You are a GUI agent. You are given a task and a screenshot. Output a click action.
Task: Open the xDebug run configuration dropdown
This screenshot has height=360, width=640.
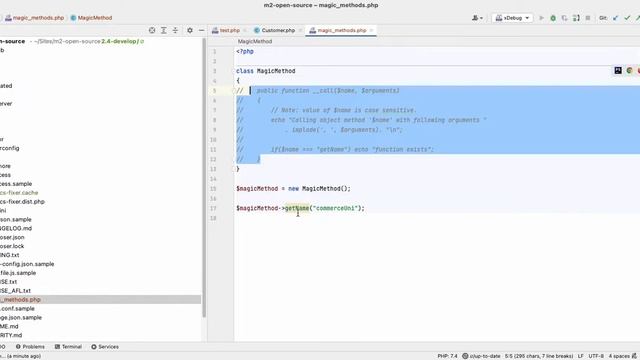512,18
